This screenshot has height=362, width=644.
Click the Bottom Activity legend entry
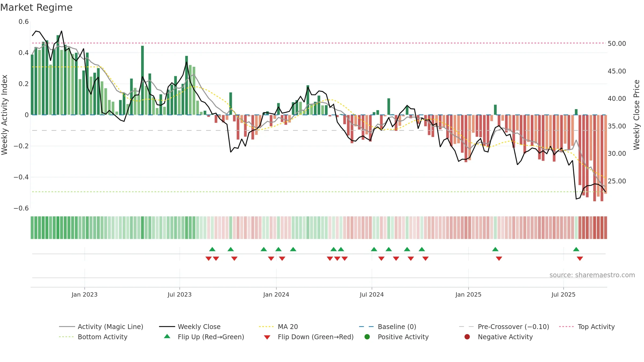pos(93,337)
